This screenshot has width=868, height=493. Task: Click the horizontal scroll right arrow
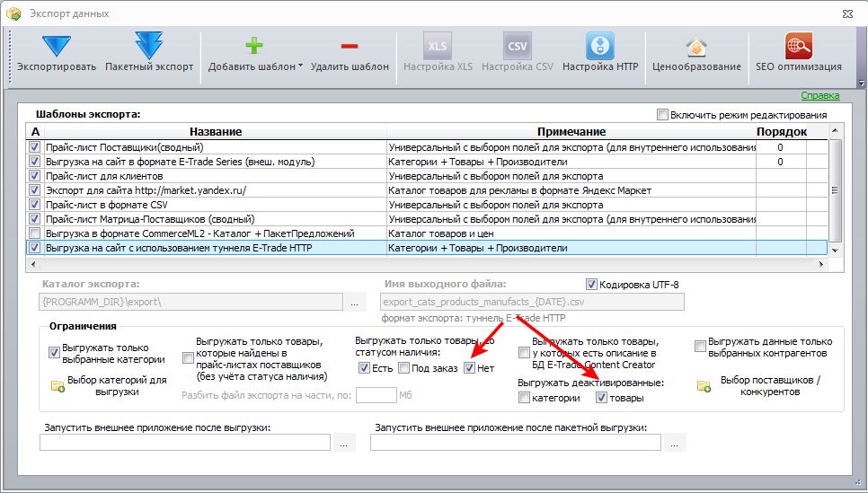coord(821,264)
